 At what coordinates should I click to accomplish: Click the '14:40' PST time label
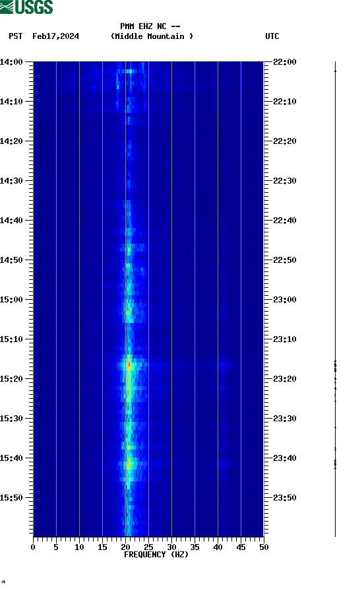point(11,221)
